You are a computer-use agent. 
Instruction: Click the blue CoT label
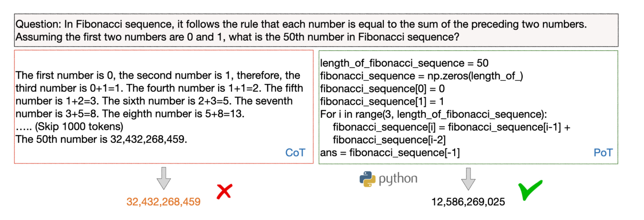click(295, 153)
